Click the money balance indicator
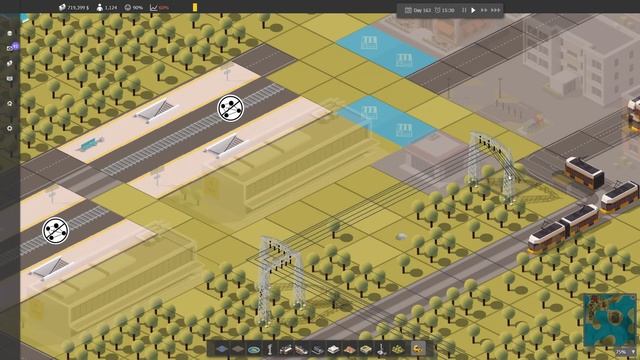 pos(74,7)
